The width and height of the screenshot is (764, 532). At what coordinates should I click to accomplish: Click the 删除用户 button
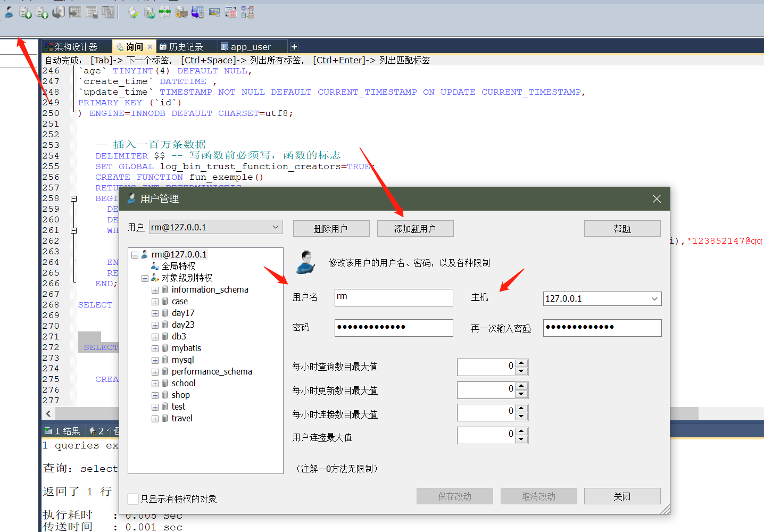pos(331,229)
